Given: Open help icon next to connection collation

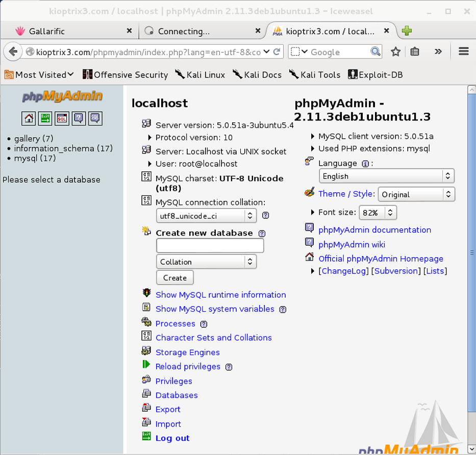Looking at the screenshot, I should pyautogui.click(x=265, y=215).
